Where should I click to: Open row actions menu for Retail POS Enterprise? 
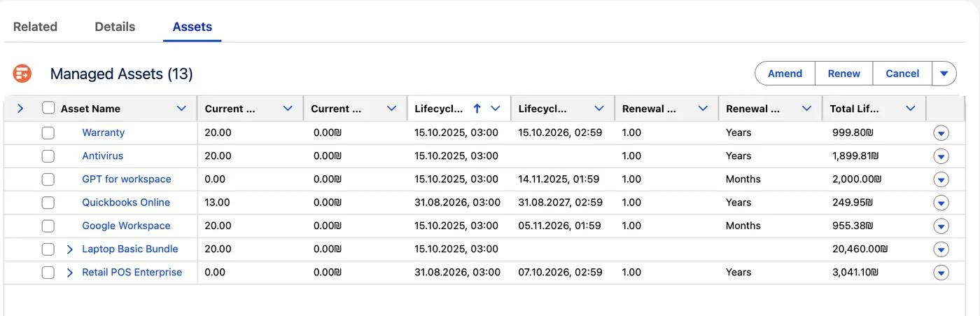(x=941, y=273)
